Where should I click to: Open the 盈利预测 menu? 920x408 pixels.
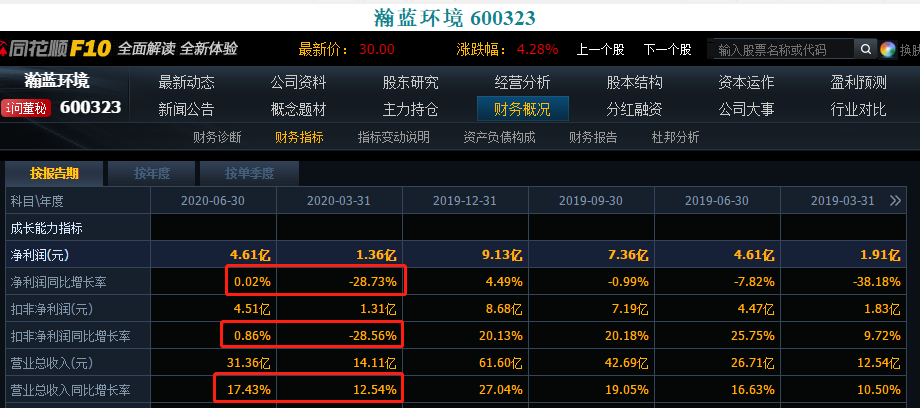[858, 82]
